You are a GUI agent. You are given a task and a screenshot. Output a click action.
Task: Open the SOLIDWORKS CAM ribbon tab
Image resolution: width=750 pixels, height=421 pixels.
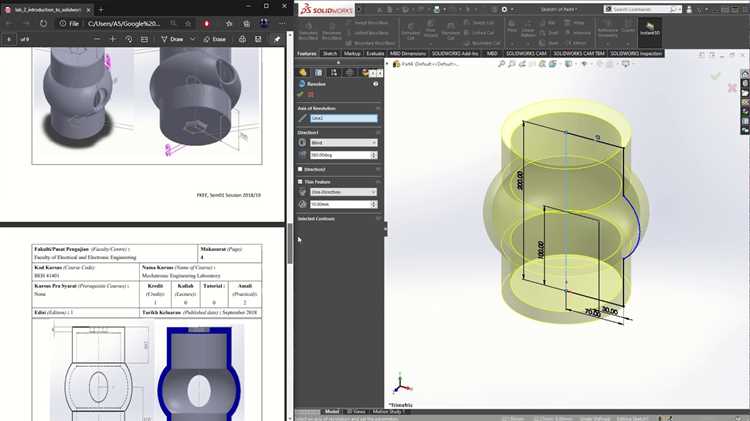pos(526,54)
